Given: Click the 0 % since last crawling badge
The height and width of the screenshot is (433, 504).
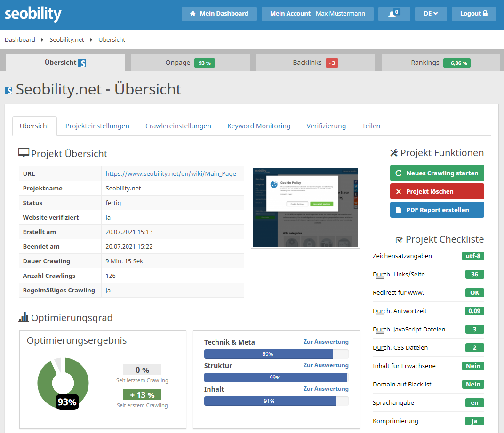Looking at the screenshot, I should click(142, 370).
